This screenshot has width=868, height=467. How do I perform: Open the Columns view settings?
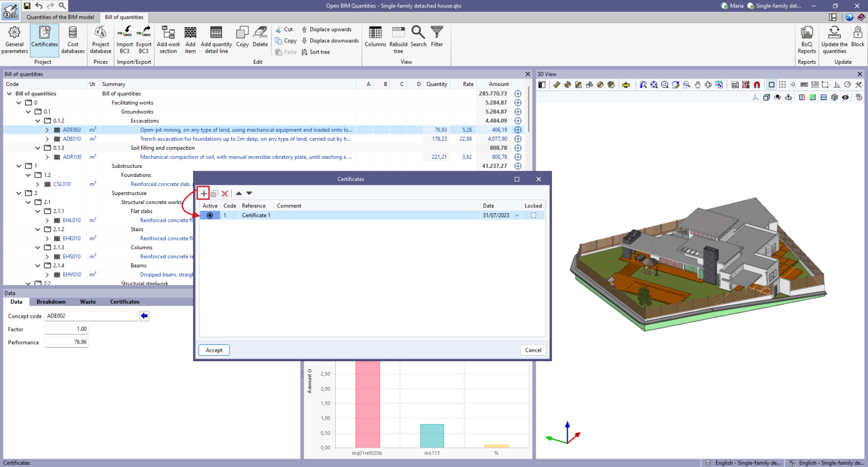point(375,37)
